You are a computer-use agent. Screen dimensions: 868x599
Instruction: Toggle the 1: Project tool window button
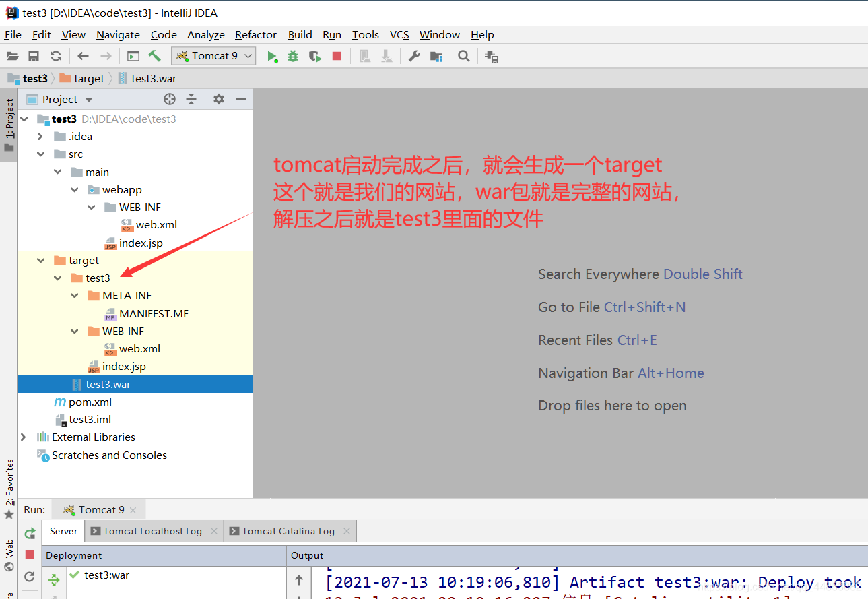tap(9, 125)
